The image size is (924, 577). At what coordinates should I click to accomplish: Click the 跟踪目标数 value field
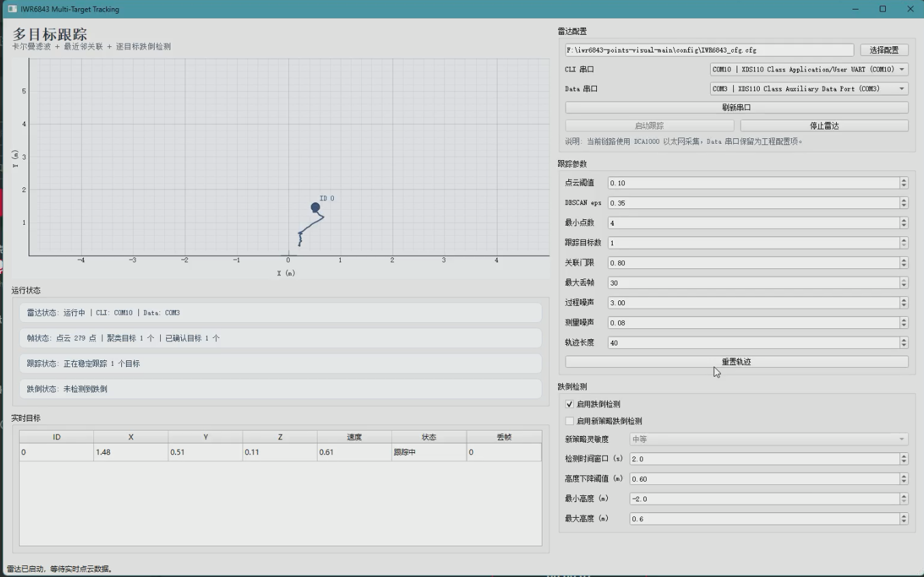tap(753, 243)
